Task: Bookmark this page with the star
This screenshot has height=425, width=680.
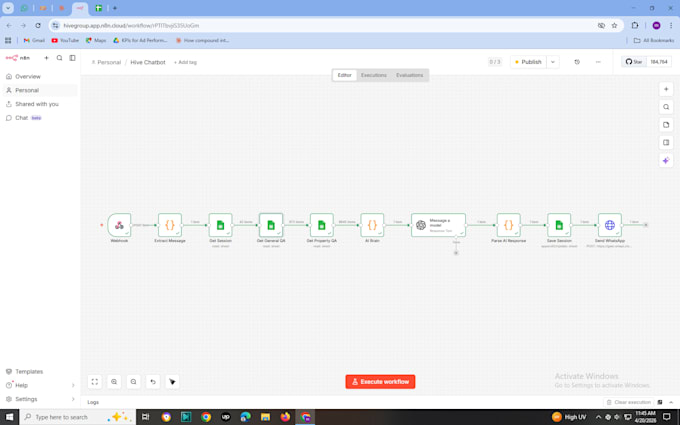Action: pyautogui.click(x=614, y=26)
